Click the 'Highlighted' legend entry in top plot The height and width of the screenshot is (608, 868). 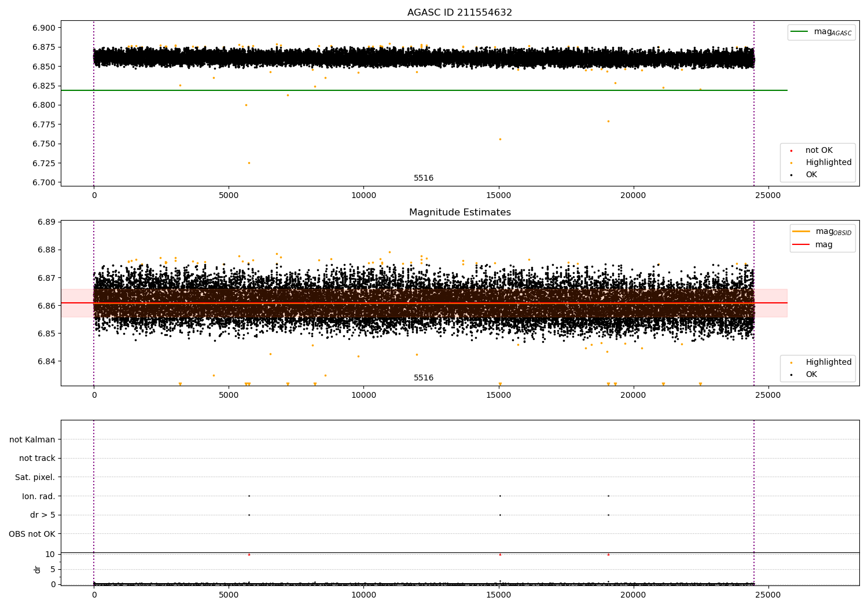[828, 163]
